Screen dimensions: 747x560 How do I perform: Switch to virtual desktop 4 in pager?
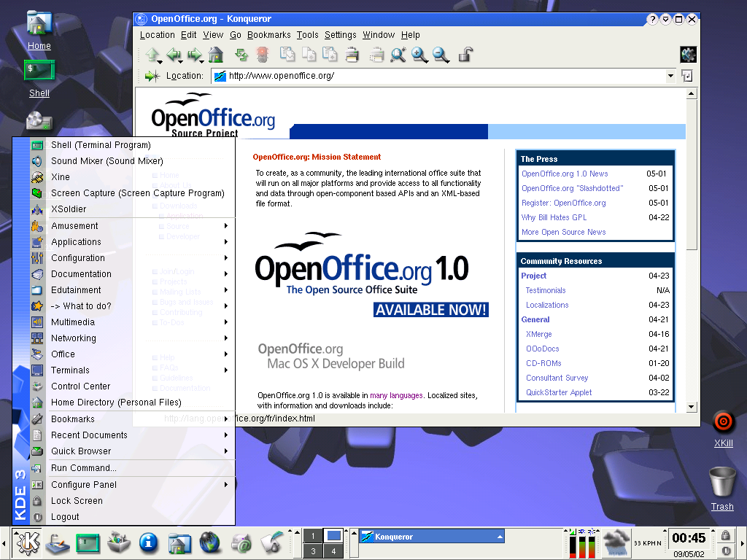(333, 551)
